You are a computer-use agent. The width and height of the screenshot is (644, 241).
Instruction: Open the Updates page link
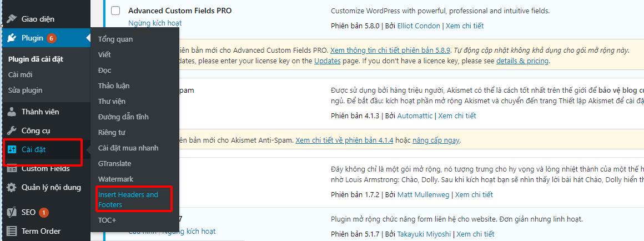tap(327, 61)
